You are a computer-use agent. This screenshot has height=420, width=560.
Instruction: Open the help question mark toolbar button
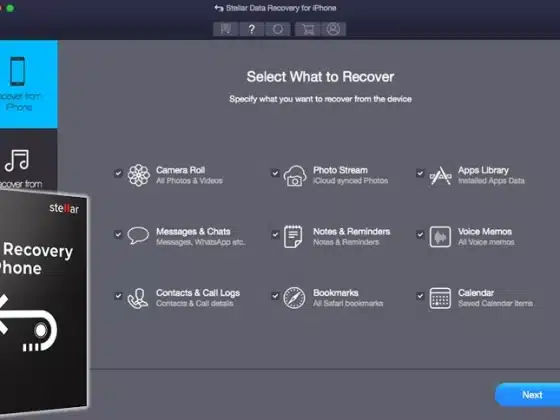coord(251,29)
